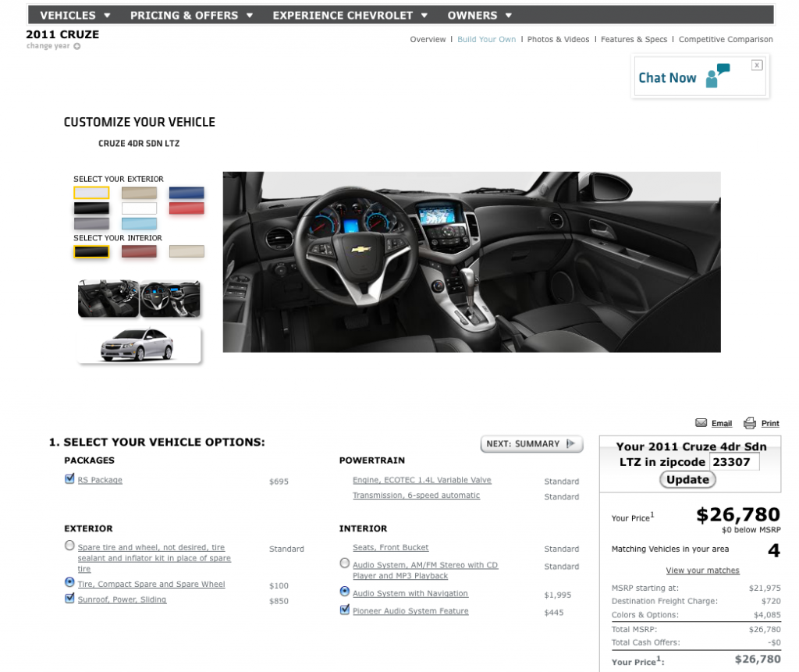Click the Print printer icon
Viewport: 799px width, 672px height.
pyautogui.click(x=750, y=423)
